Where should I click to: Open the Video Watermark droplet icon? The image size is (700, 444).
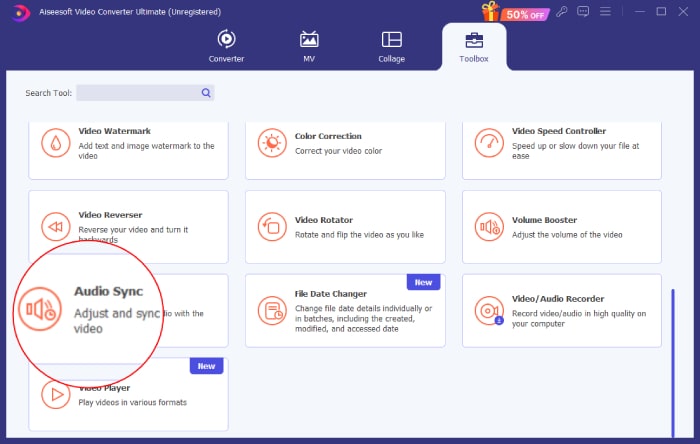click(x=56, y=143)
